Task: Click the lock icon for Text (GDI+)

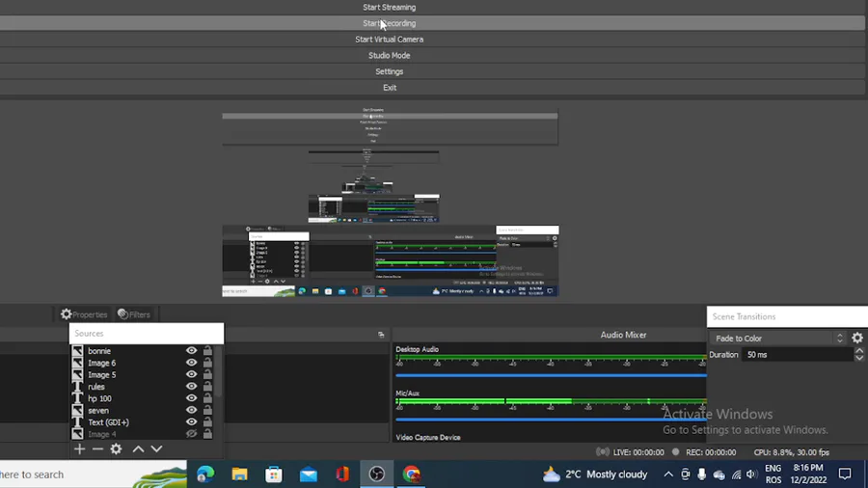Action: (x=207, y=422)
